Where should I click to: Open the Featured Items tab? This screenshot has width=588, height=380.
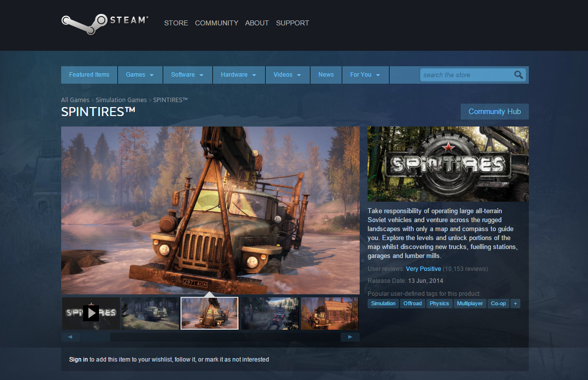pos(89,75)
